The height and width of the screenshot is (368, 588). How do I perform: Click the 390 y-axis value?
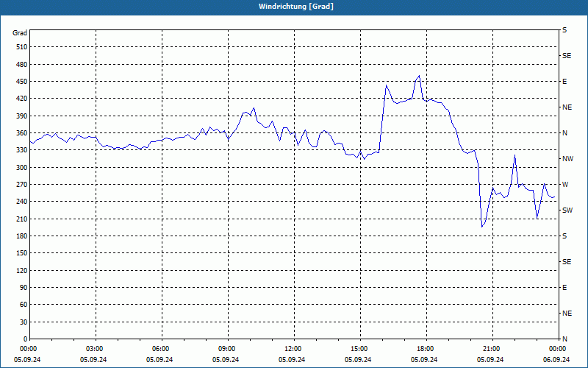coord(22,116)
